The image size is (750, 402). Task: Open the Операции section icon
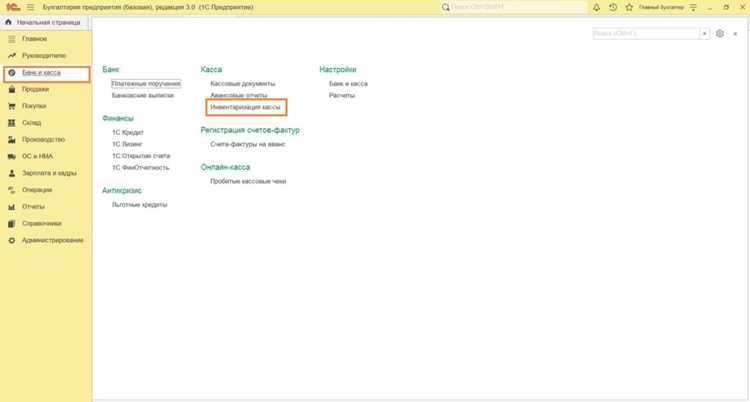click(x=12, y=190)
